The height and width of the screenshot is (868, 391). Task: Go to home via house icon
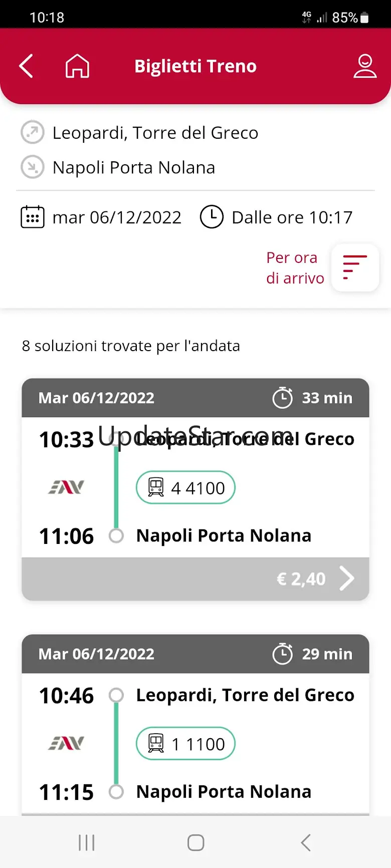tap(77, 66)
